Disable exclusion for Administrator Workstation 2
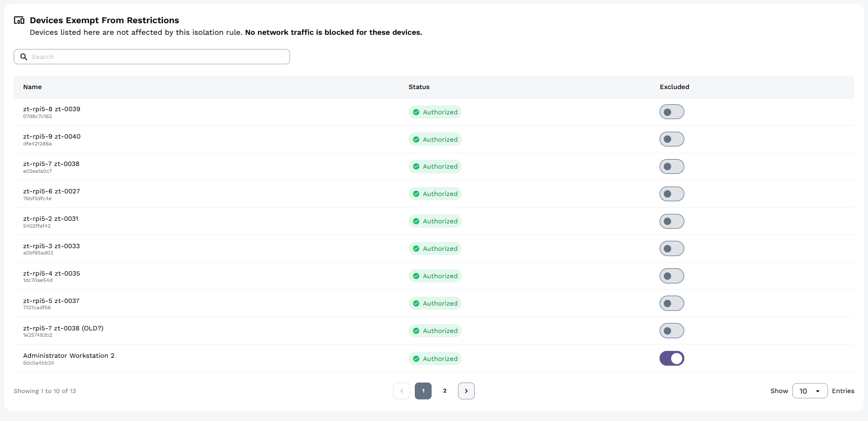868x421 pixels. (x=672, y=359)
